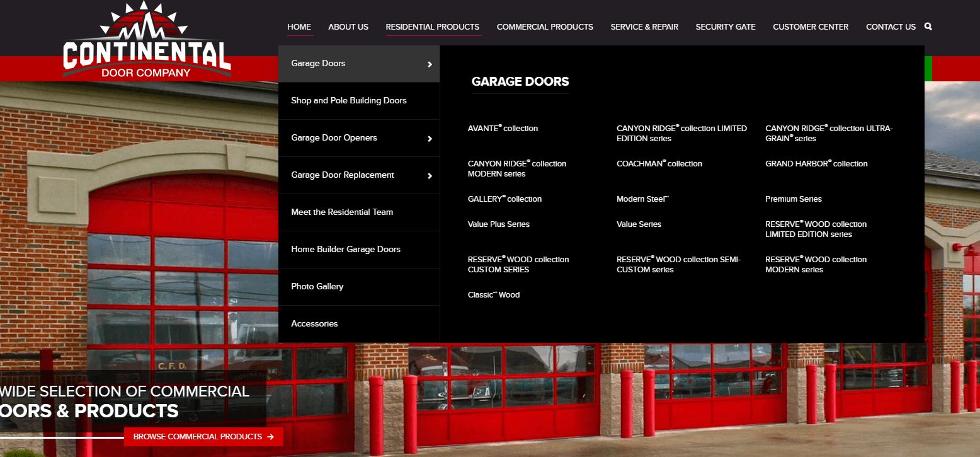Open Reserve Wood Semi-Custom series
The height and width of the screenshot is (457, 980).
[678, 265]
